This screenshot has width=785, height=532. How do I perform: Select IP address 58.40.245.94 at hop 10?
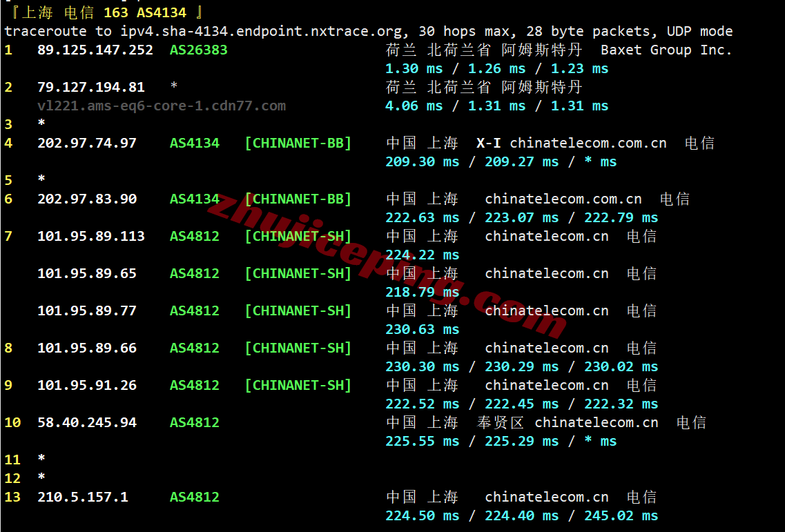point(87,422)
